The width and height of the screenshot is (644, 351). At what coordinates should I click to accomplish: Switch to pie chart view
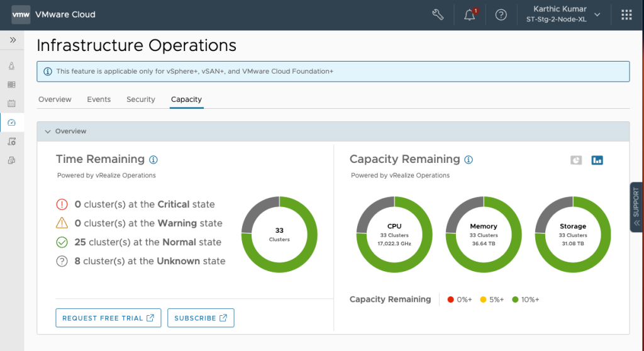pos(576,160)
